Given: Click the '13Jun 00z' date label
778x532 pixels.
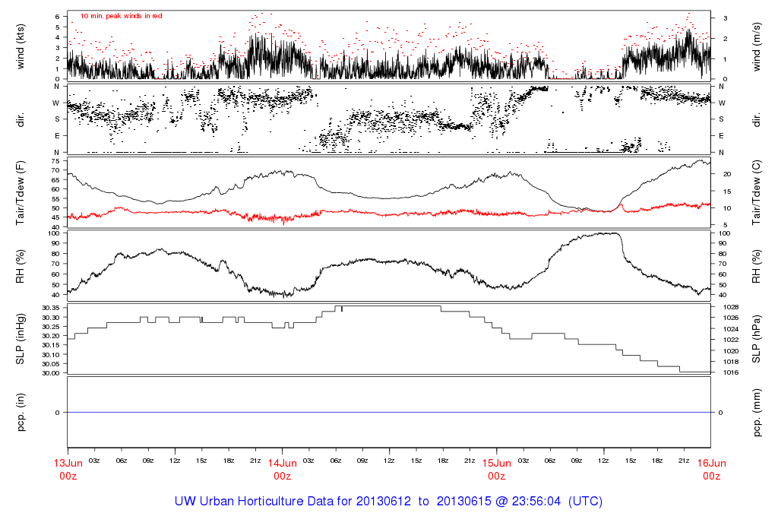Looking at the screenshot, I should click(68, 470).
